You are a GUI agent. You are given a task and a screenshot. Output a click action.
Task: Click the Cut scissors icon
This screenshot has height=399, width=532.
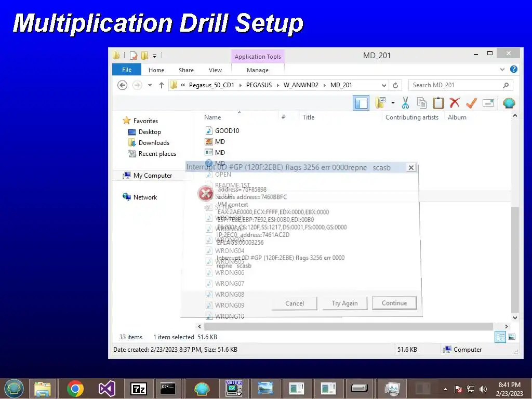point(405,103)
